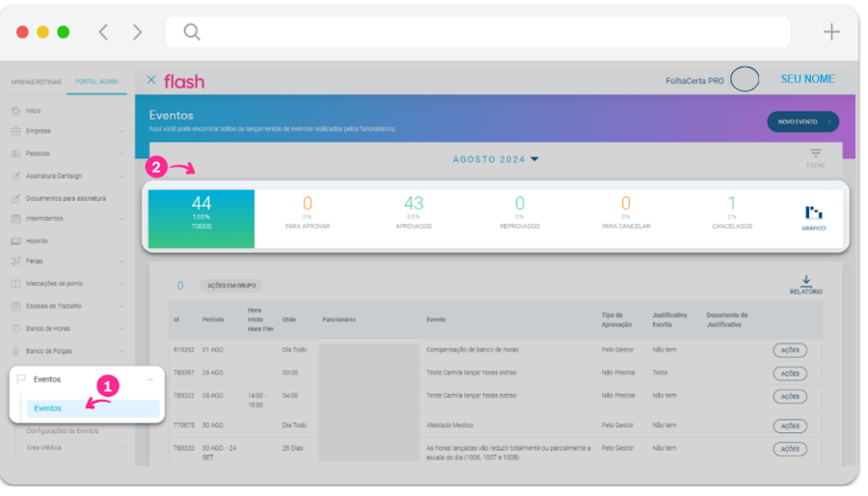Click the Início home icon in sidebar
The width and height of the screenshot is (868, 496).
pyautogui.click(x=15, y=111)
